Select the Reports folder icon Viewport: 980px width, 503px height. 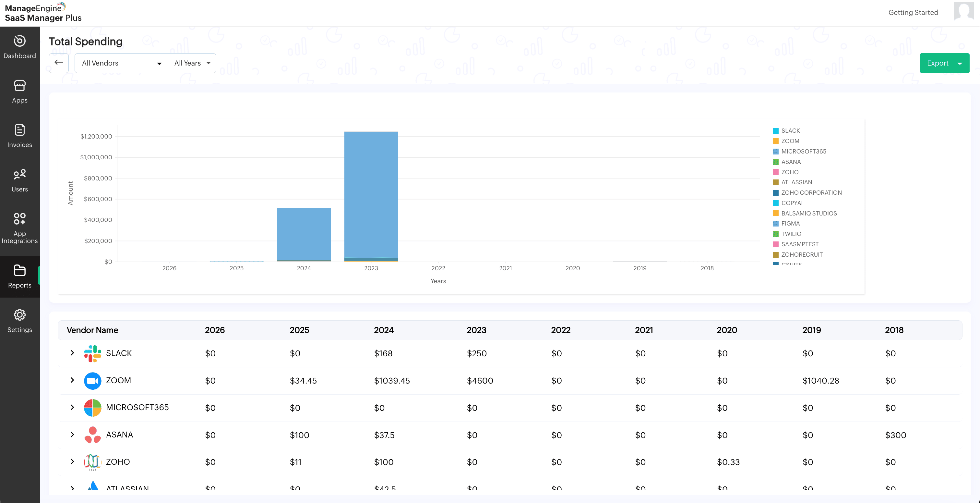coord(20,270)
